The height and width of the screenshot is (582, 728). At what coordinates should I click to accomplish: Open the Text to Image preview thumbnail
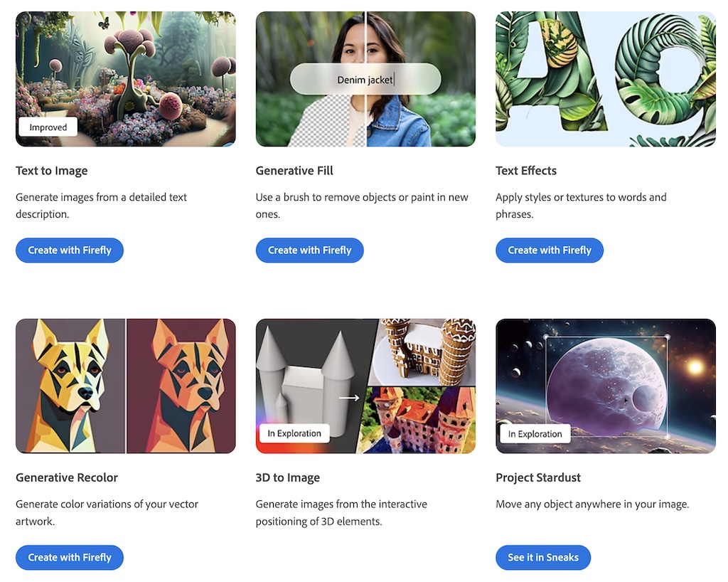(x=125, y=78)
